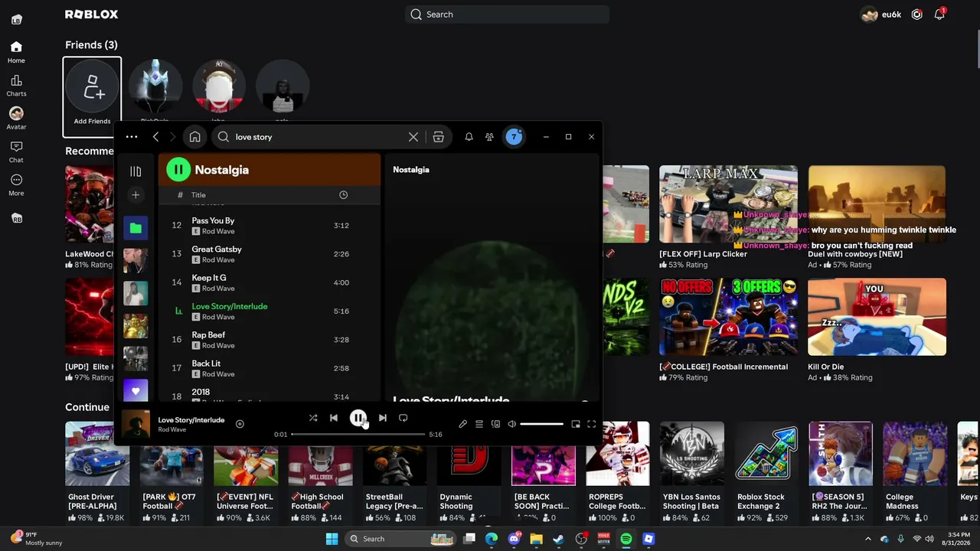This screenshot has width=980, height=551.
Task: Open the Roblox Avatar sidebar item
Action: (16, 119)
